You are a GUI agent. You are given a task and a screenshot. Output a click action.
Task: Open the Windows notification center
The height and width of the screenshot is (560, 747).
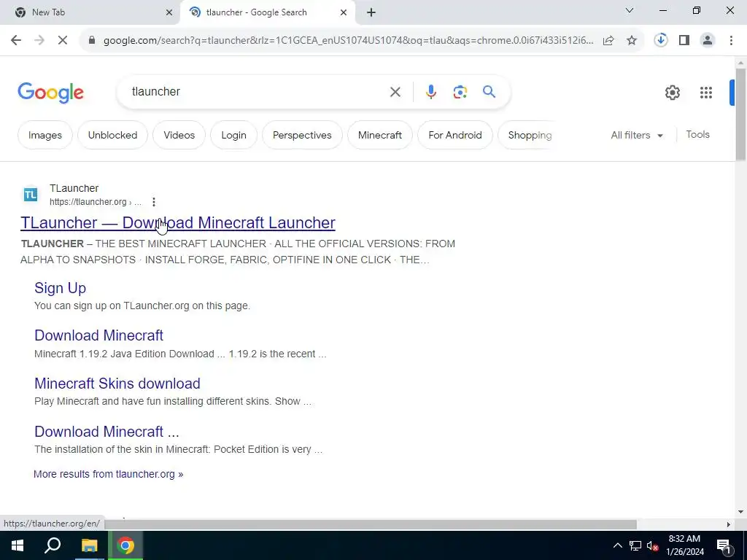click(724, 545)
